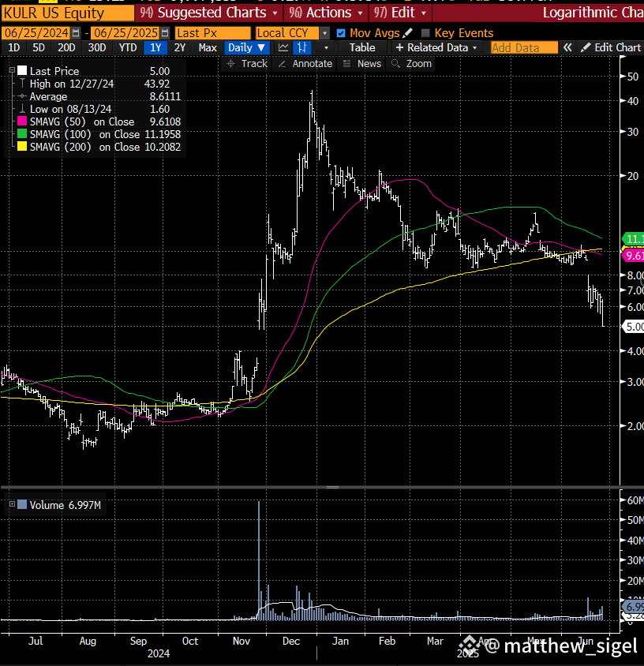Click the Mov Avgs pencil edit icon

[407, 32]
